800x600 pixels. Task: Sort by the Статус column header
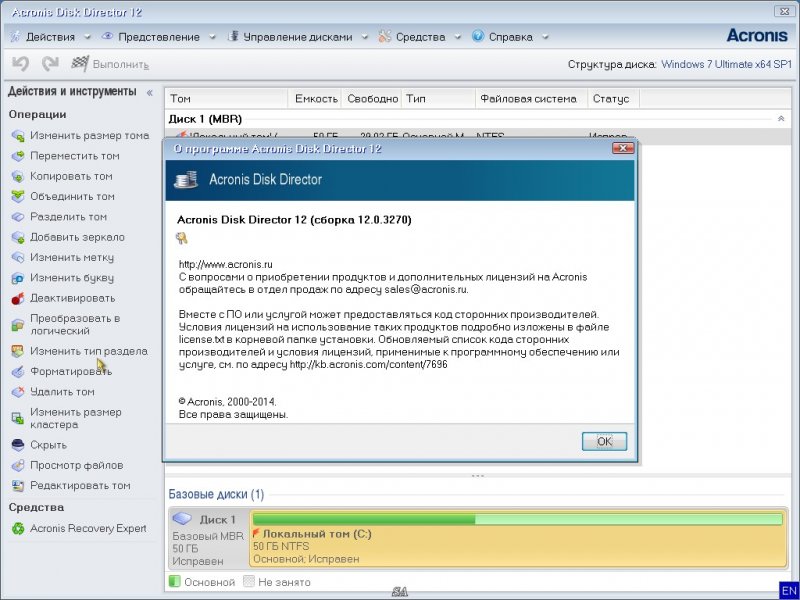(613, 98)
